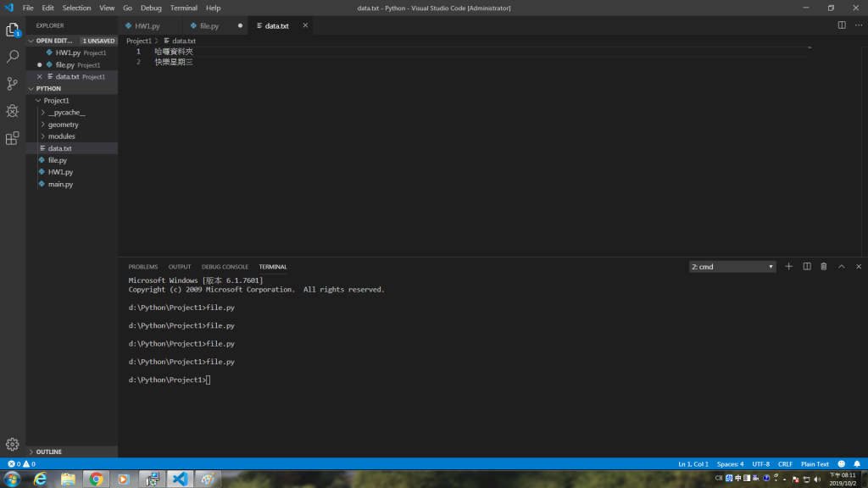Switch to the file.py editor tab
The image size is (868, 488).
209,26
